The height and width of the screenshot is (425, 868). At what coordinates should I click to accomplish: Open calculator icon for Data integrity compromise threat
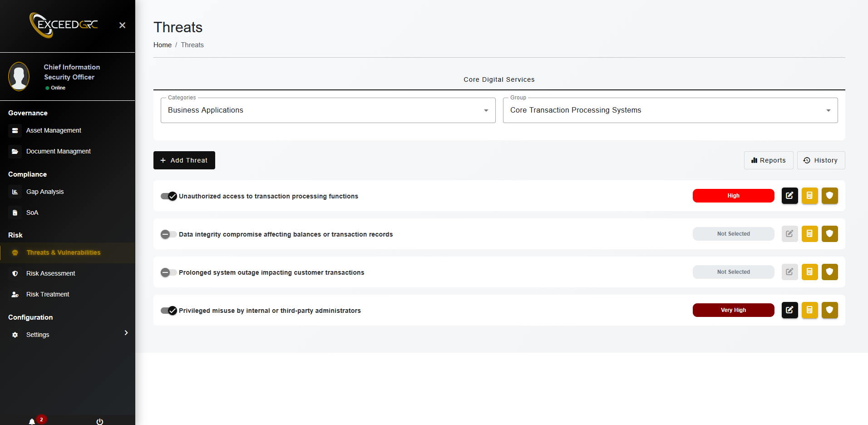point(809,234)
